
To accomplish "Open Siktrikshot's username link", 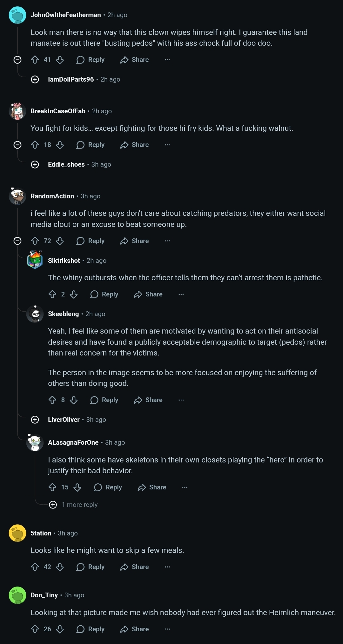I will coord(64,261).
